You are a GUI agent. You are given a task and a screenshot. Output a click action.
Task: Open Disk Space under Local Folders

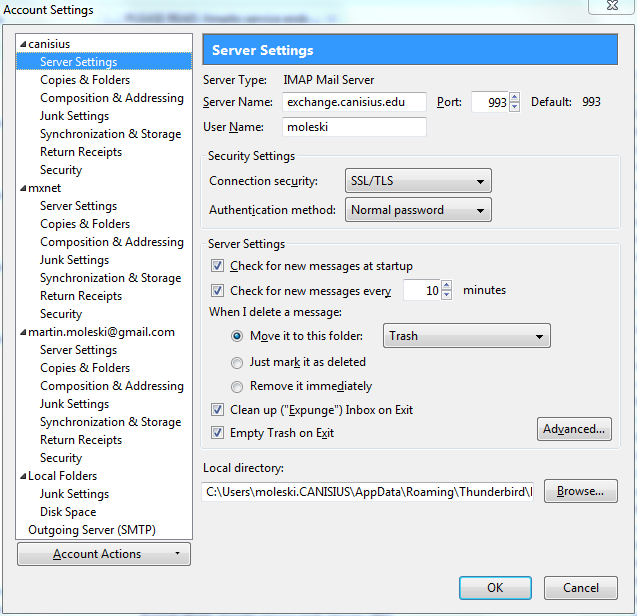pyautogui.click(x=68, y=512)
